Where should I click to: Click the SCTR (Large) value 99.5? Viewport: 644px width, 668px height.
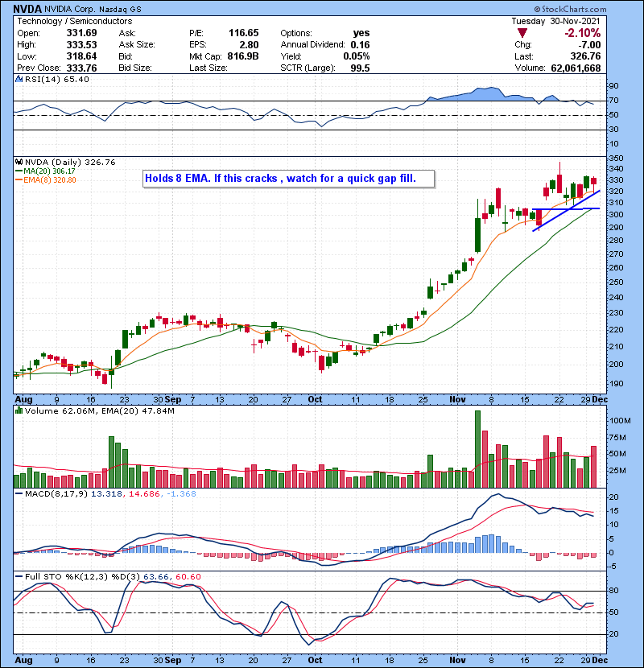click(x=360, y=68)
